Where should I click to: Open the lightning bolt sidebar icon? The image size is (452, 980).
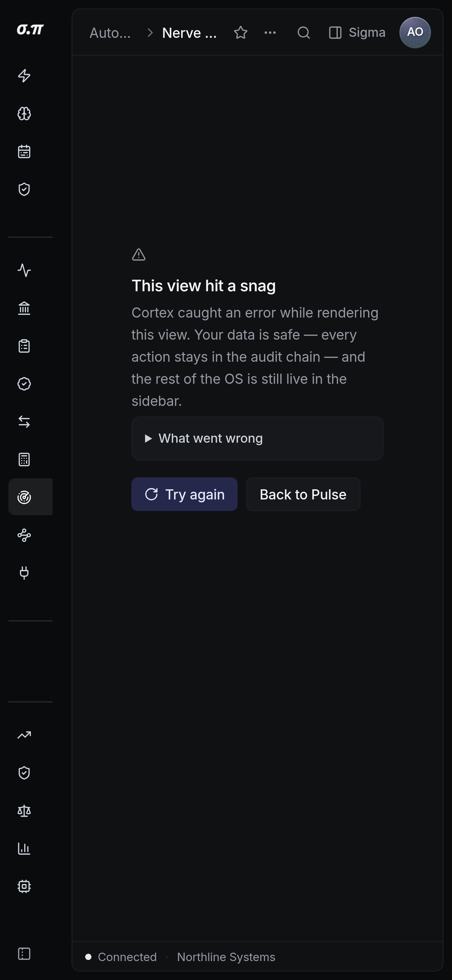click(24, 76)
